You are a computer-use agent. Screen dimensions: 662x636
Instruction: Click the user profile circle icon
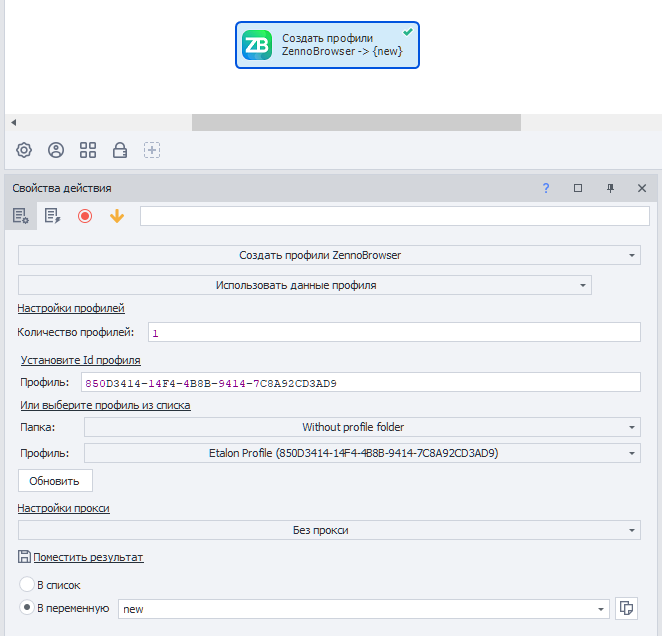click(x=56, y=150)
